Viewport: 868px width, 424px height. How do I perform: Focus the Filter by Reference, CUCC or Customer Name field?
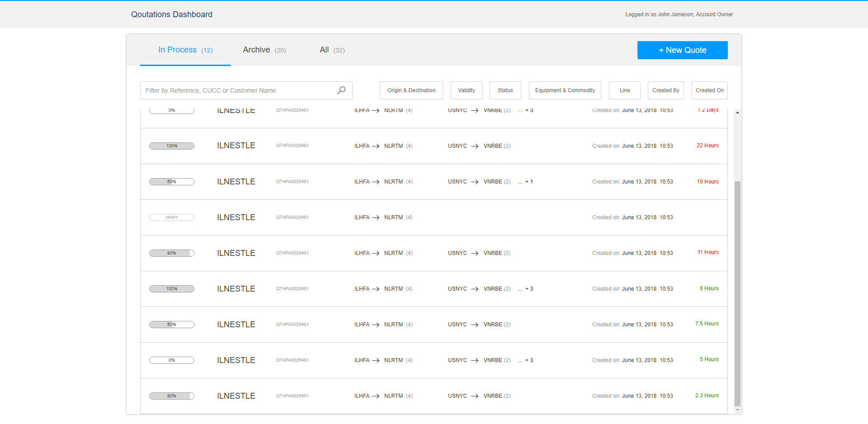[x=246, y=90]
